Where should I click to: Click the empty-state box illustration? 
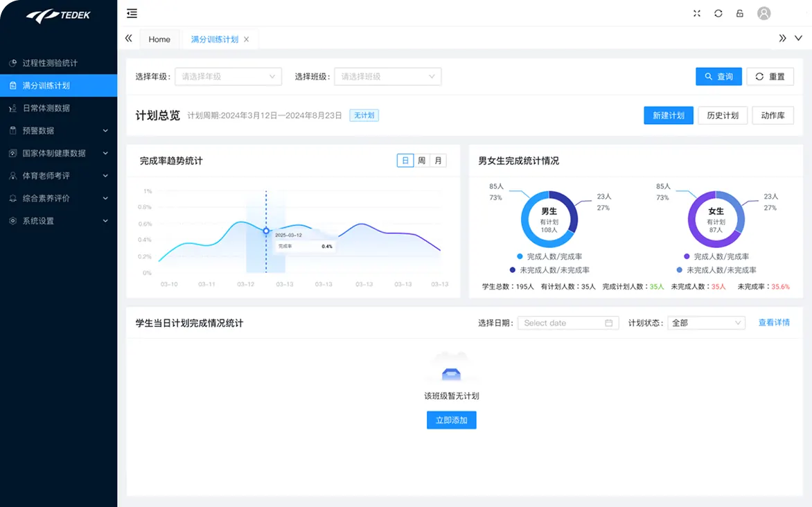(451, 368)
